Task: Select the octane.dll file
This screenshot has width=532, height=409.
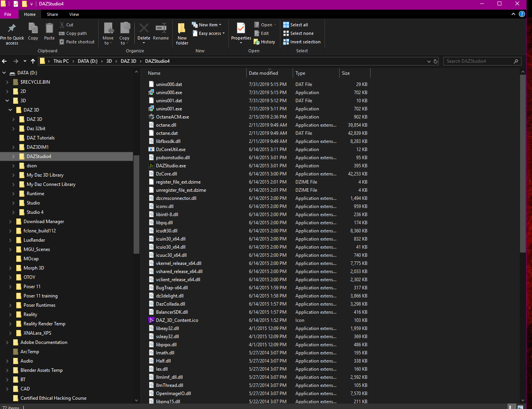Action: pos(166,125)
